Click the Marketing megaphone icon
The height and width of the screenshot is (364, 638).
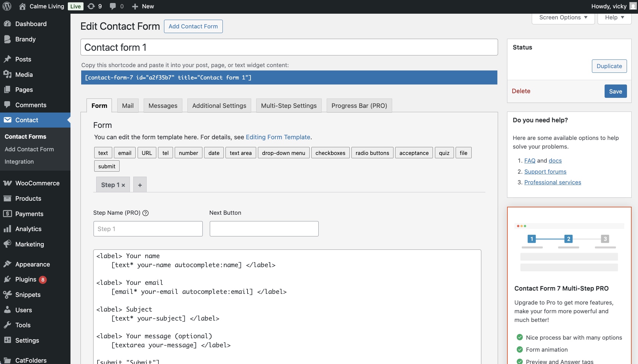pos(7,244)
